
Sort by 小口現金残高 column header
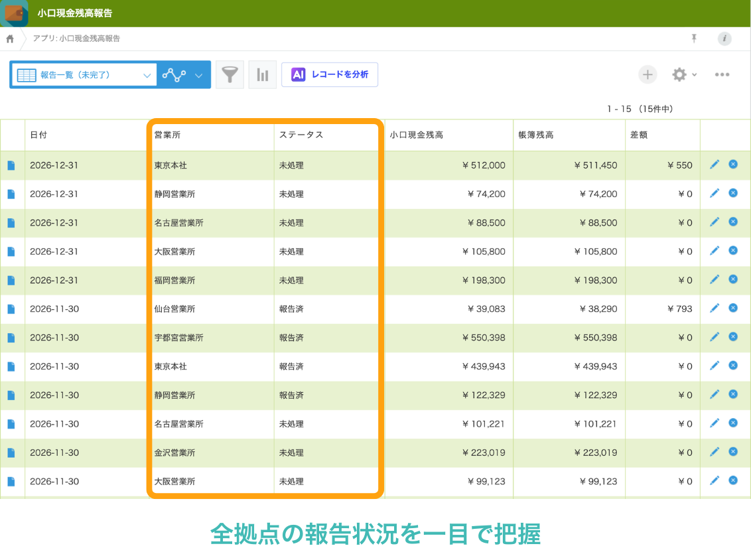tap(416, 135)
